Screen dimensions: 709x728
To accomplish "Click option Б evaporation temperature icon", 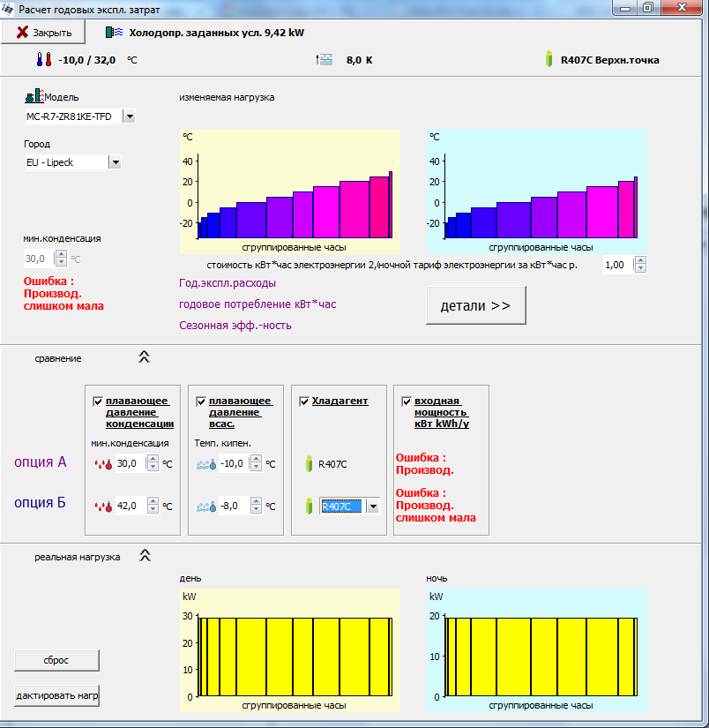I will [x=206, y=507].
